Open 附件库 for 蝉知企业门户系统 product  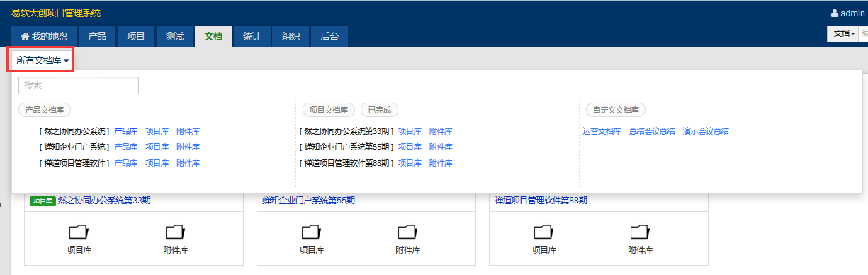(188, 147)
